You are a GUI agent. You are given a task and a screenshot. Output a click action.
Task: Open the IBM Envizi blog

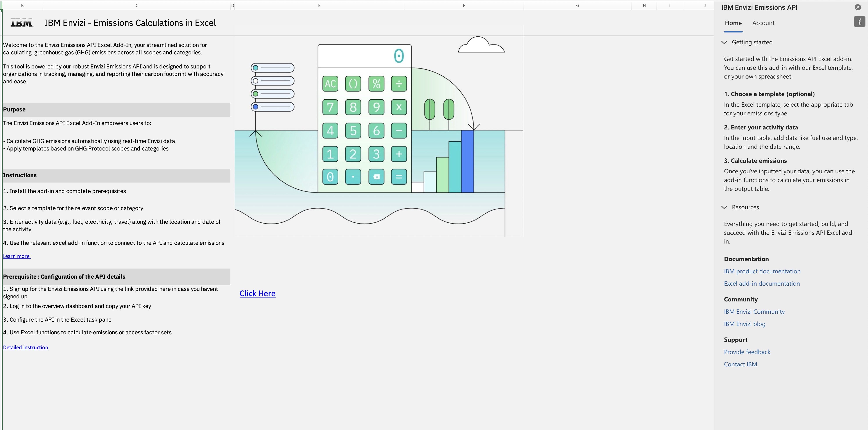point(744,324)
